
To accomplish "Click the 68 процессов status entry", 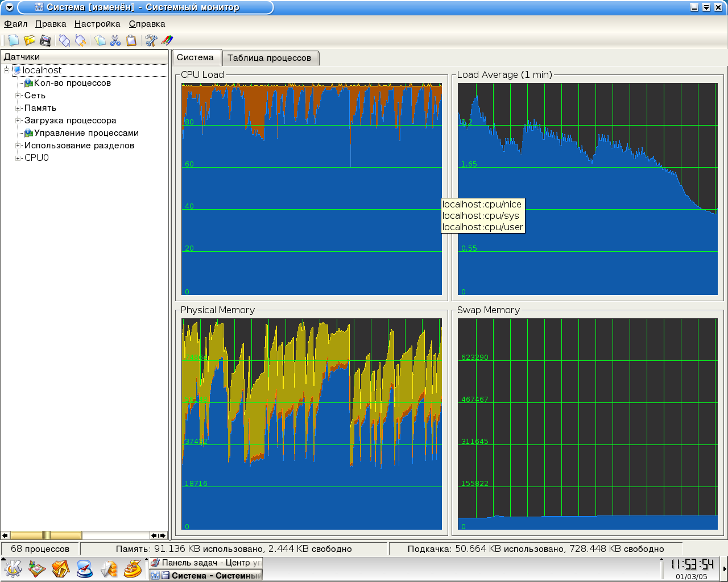I will click(x=40, y=549).
